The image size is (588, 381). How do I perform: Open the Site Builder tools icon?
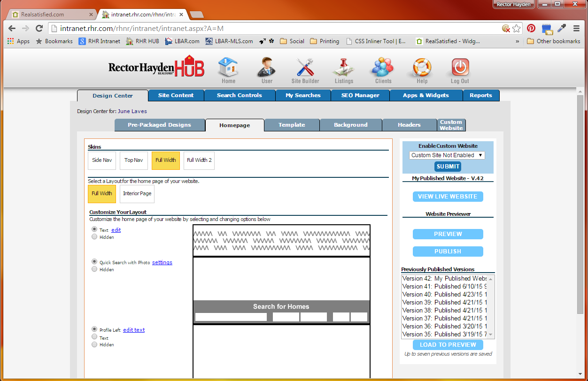pyautogui.click(x=305, y=70)
